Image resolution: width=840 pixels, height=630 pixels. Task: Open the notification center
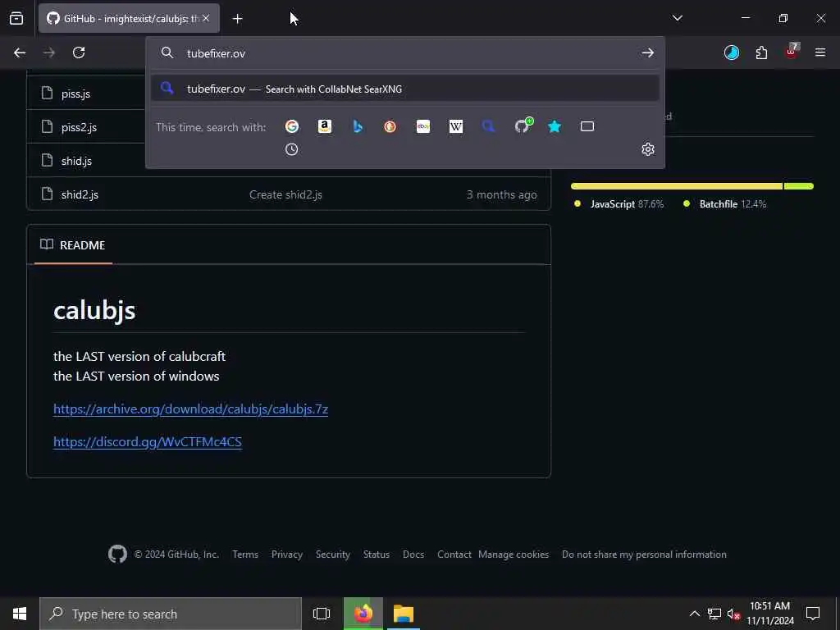click(813, 614)
